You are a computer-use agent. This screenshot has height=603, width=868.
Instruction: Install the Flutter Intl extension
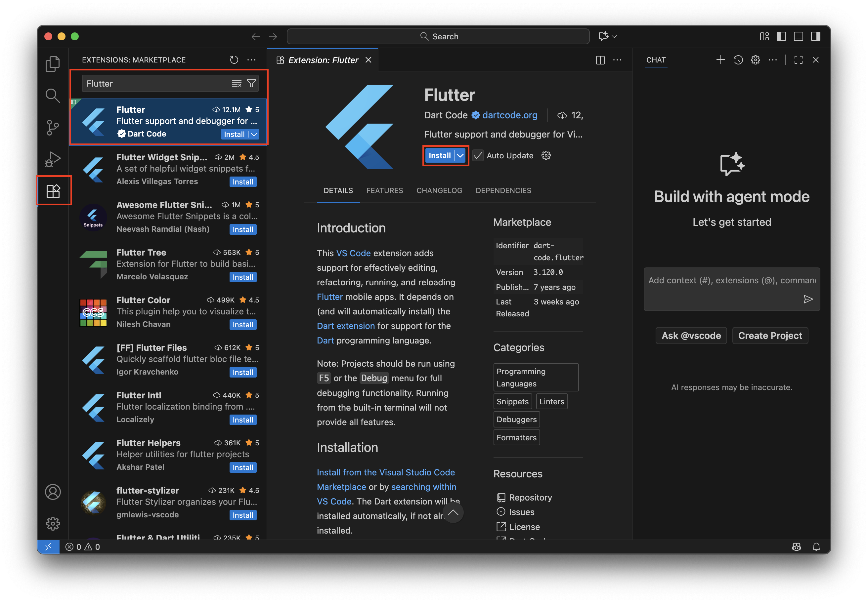pos(243,420)
